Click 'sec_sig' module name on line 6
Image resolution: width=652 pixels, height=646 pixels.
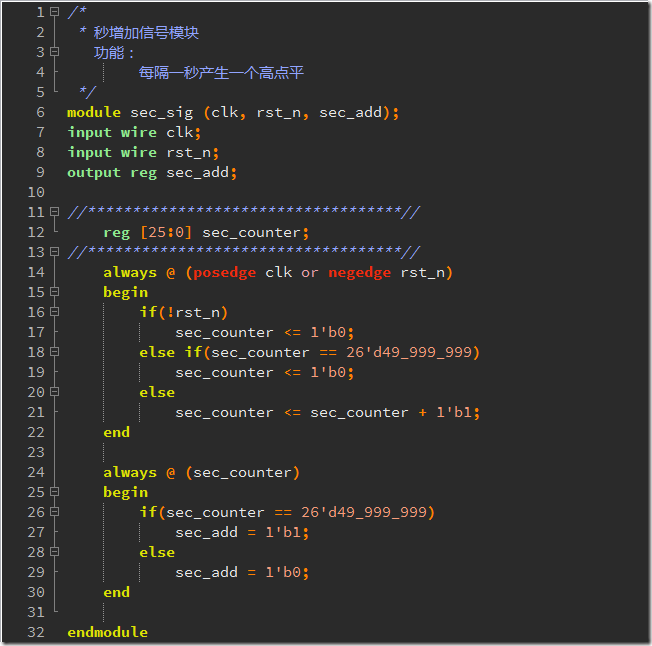click(162, 113)
